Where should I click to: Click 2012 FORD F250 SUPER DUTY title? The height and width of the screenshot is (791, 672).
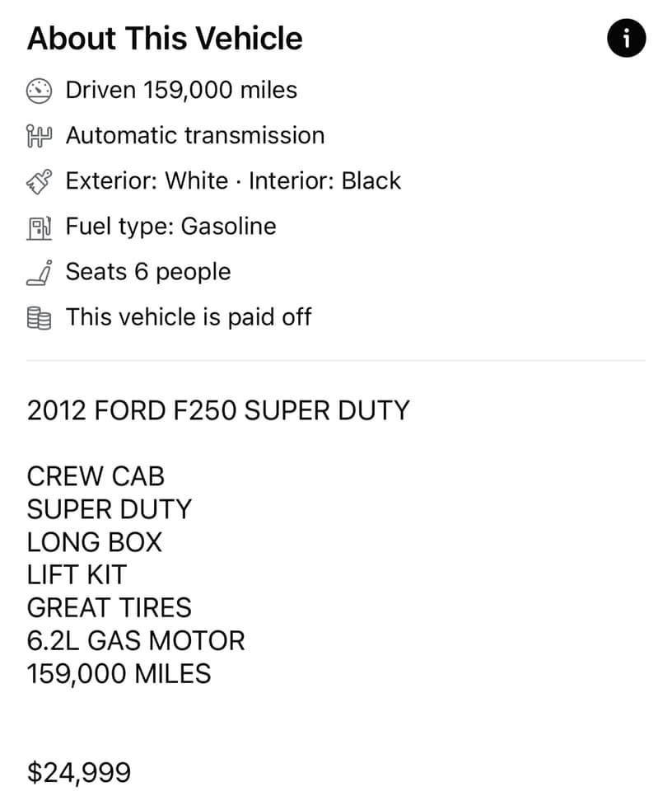point(218,410)
